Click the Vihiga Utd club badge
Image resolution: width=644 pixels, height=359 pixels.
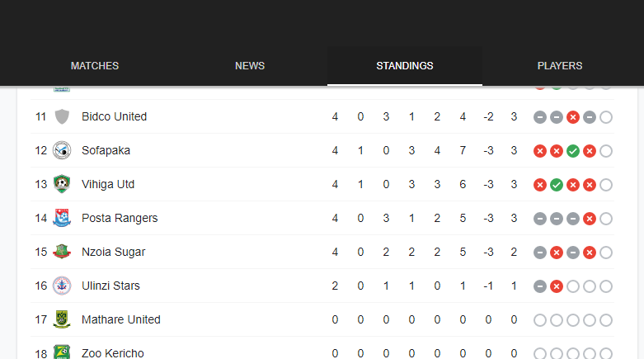pyautogui.click(x=62, y=184)
